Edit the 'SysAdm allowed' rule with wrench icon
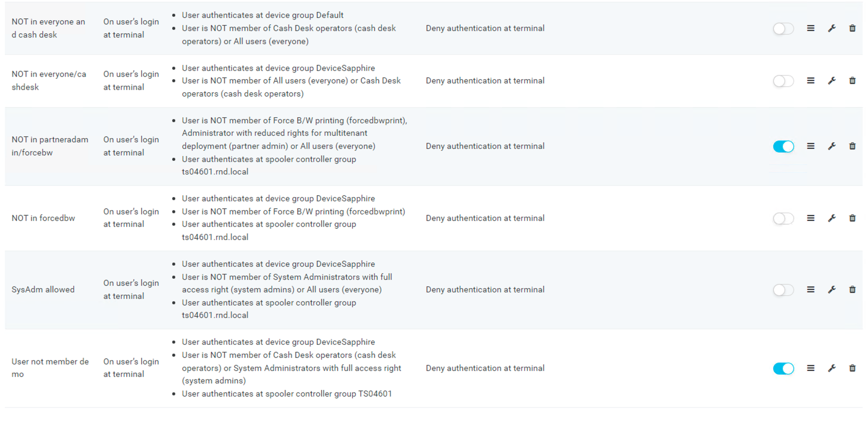Screen dimensions: 868x424 (832, 290)
